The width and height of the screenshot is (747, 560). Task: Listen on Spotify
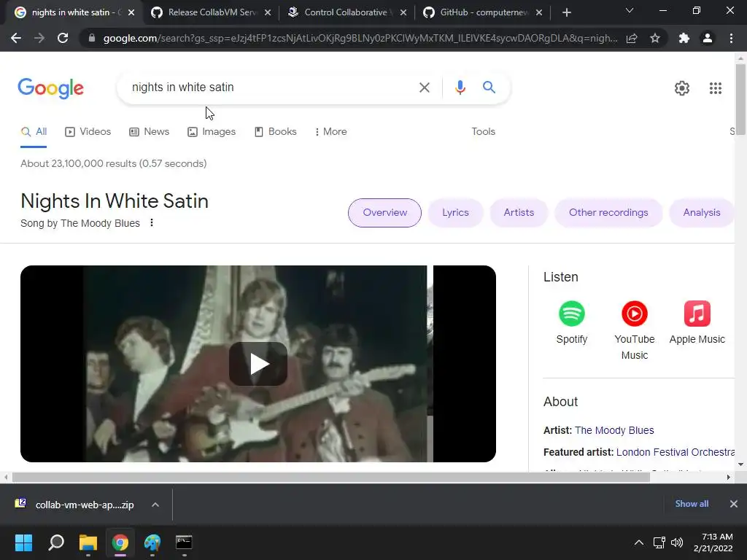pyautogui.click(x=572, y=322)
